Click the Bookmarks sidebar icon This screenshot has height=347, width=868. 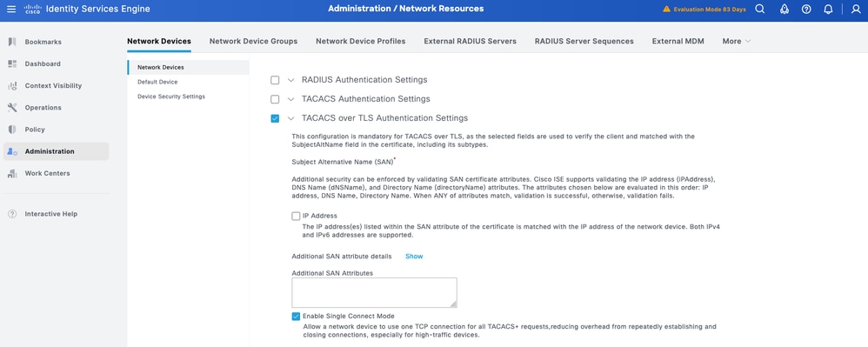click(x=12, y=42)
